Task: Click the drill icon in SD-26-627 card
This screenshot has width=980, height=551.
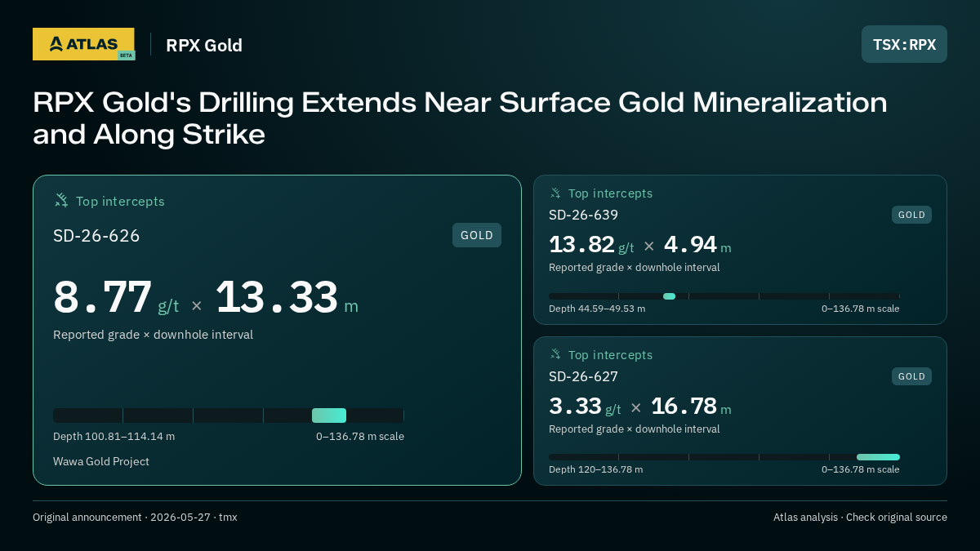Action: point(555,354)
